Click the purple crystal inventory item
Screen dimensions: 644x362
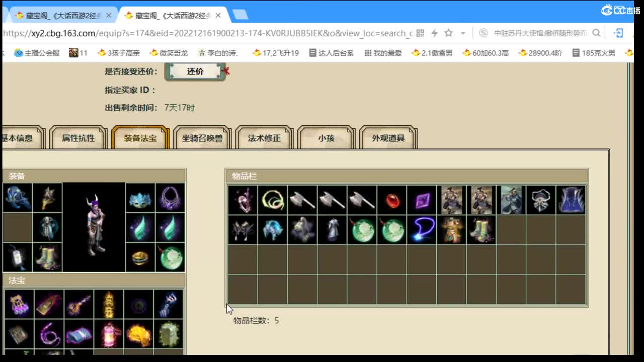tap(422, 200)
